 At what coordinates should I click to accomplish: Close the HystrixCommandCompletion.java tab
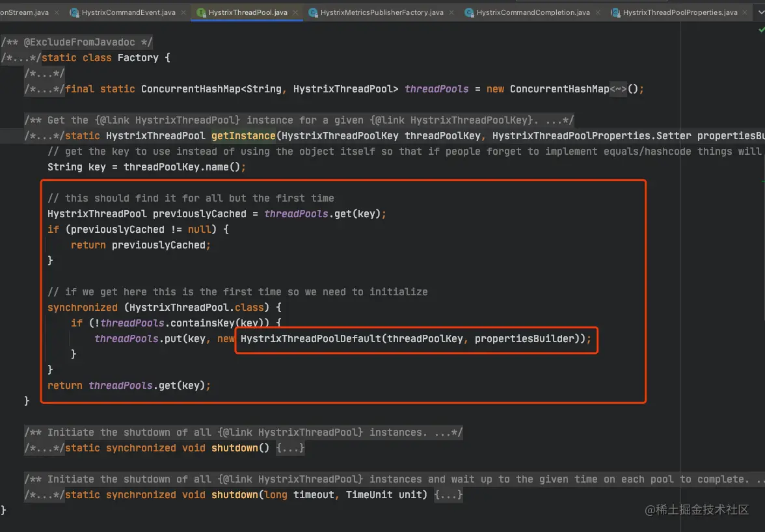point(598,12)
